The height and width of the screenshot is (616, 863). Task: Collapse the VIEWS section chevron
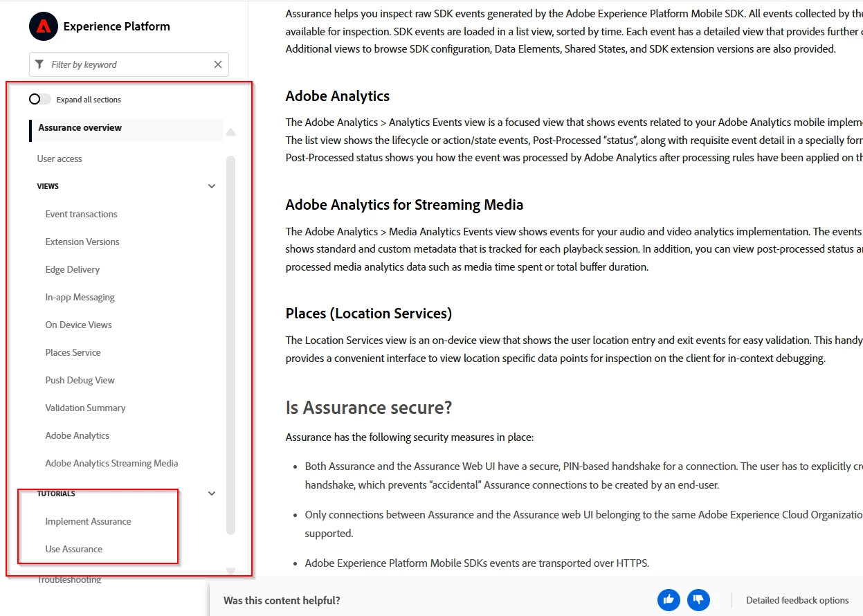pyautogui.click(x=212, y=186)
